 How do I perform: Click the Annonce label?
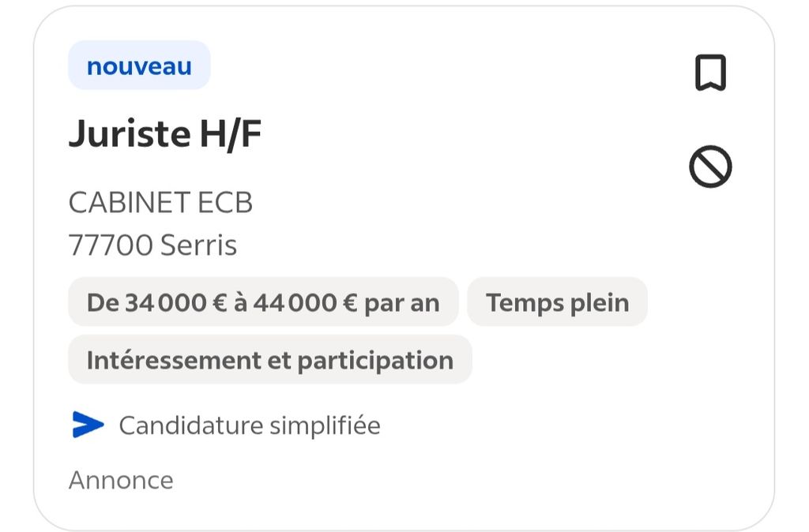121,480
